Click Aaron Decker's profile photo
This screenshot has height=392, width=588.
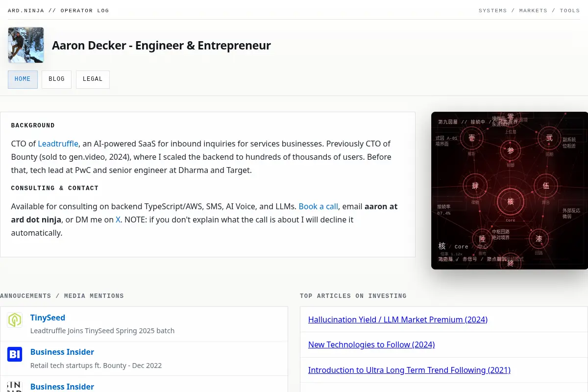(x=26, y=45)
